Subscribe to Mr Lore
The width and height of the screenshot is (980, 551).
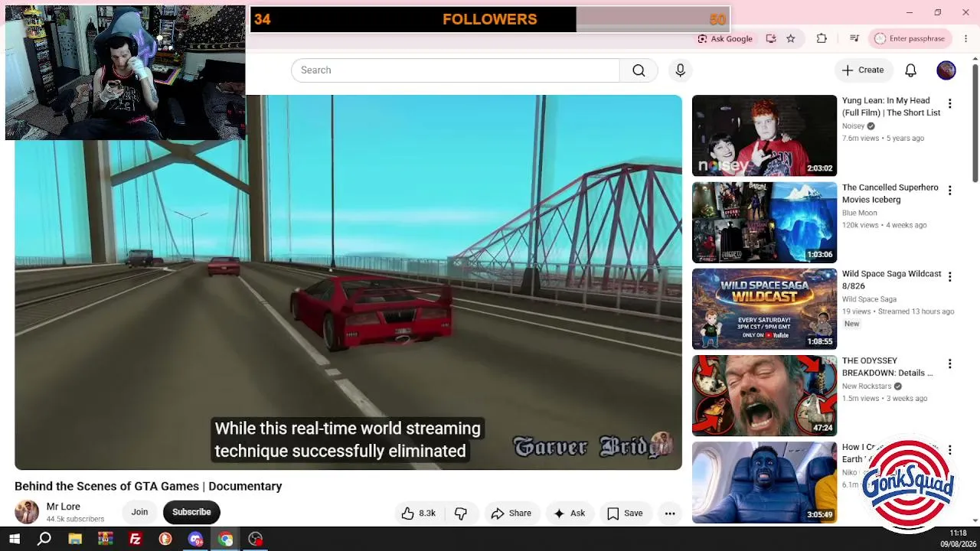pos(191,512)
